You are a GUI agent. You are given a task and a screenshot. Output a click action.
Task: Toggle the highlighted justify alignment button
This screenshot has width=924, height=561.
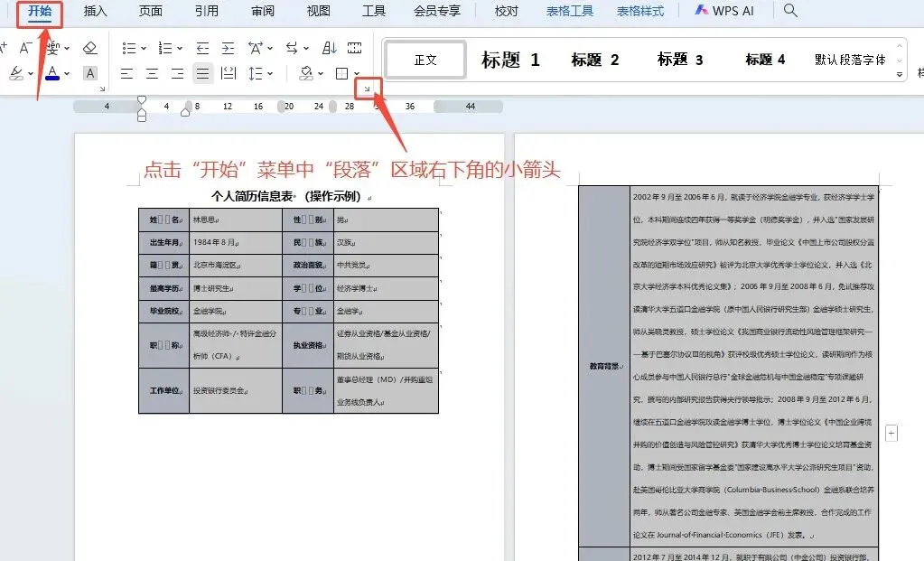[202, 73]
